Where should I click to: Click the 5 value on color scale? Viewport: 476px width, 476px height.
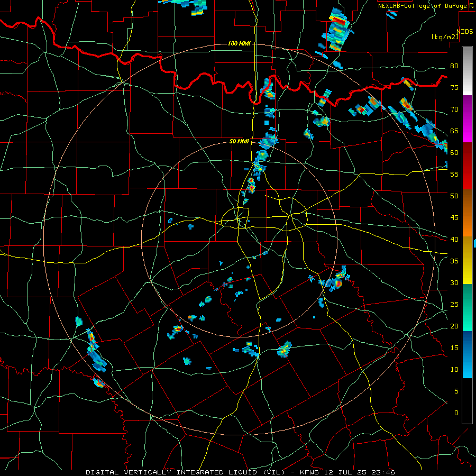pyautogui.click(x=456, y=391)
